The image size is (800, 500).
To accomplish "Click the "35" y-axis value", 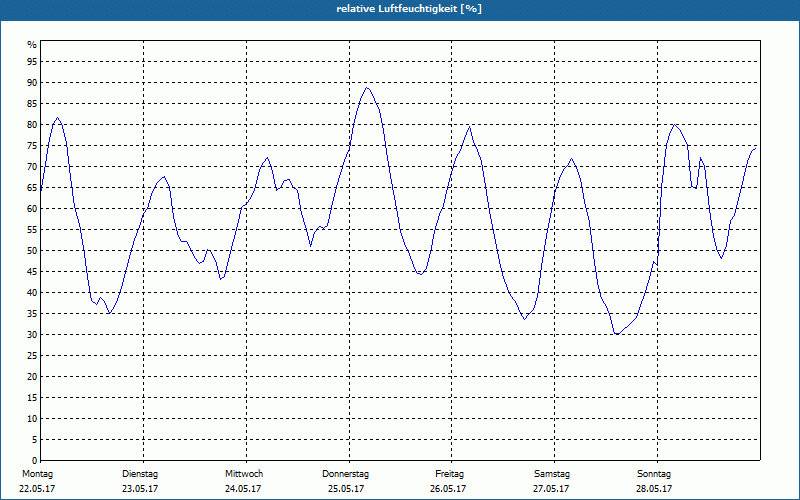I will [32, 314].
